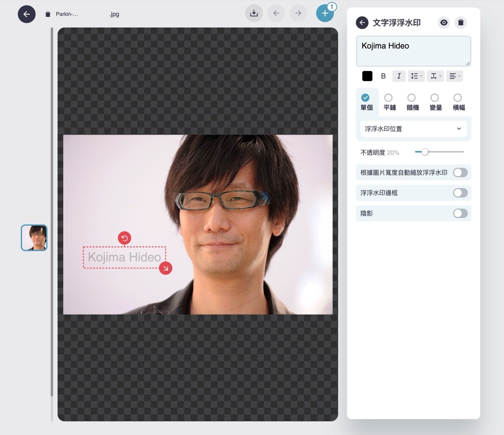This screenshot has height=435, width=504.
Task: Apply bold formatting with B button
Action: (383, 76)
